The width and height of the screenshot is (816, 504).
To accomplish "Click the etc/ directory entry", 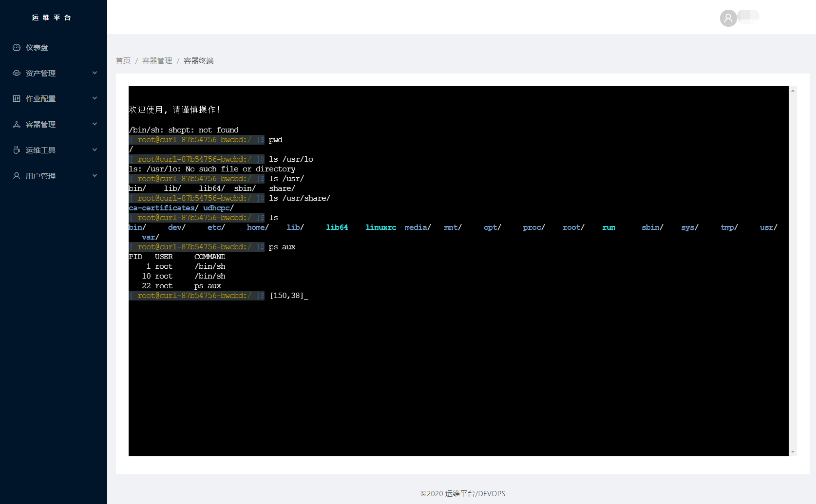I will point(216,227).
